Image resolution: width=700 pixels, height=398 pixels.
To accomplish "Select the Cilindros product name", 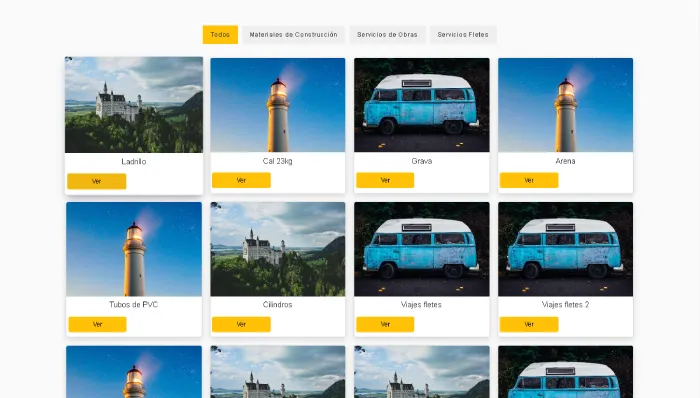I will click(x=278, y=305).
